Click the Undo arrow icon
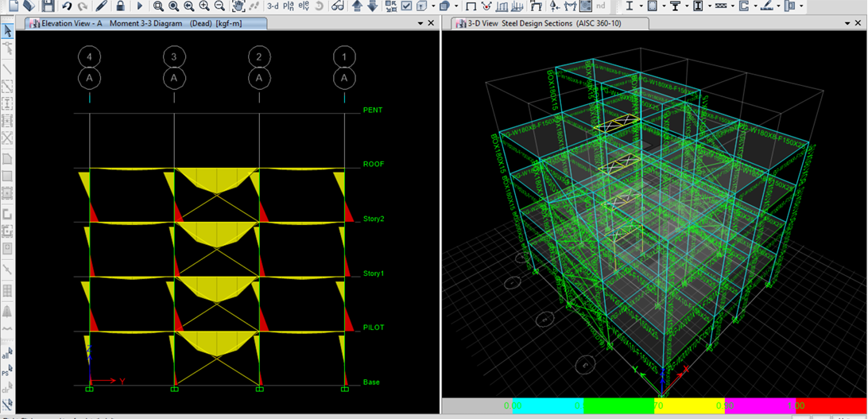This screenshot has height=419, width=868. pyautogui.click(x=67, y=6)
